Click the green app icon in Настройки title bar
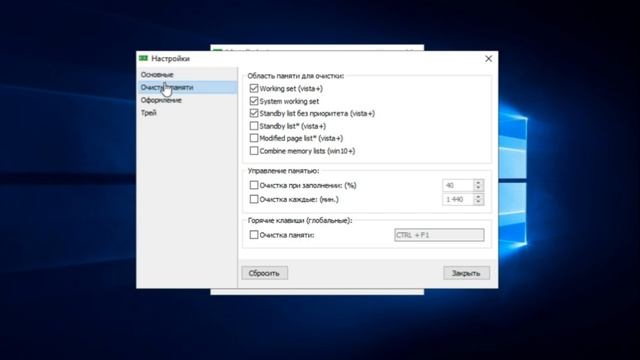The width and height of the screenshot is (640, 360). (143, 58)
